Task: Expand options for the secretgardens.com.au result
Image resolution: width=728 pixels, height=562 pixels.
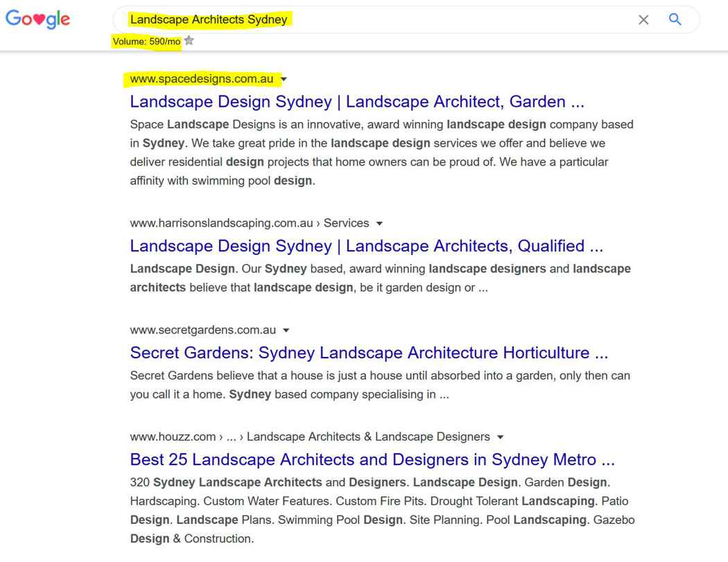Action: click(286, 330)
